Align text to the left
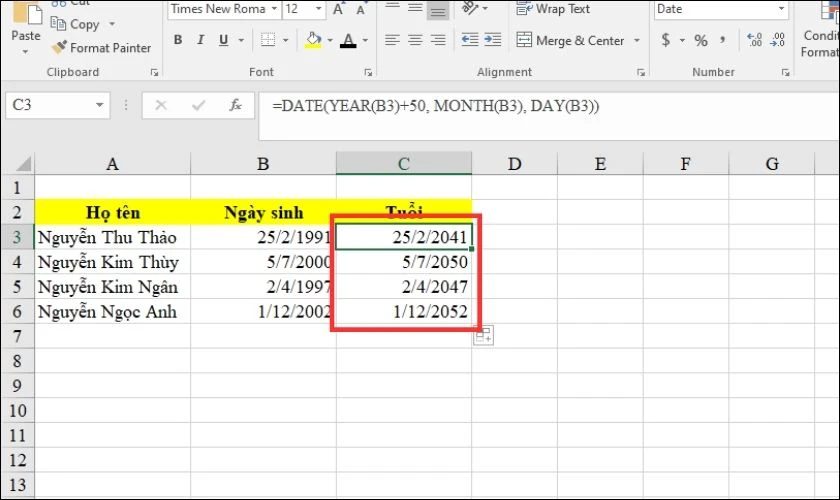This screenshot has width=840, height=500. coord(392,40)
